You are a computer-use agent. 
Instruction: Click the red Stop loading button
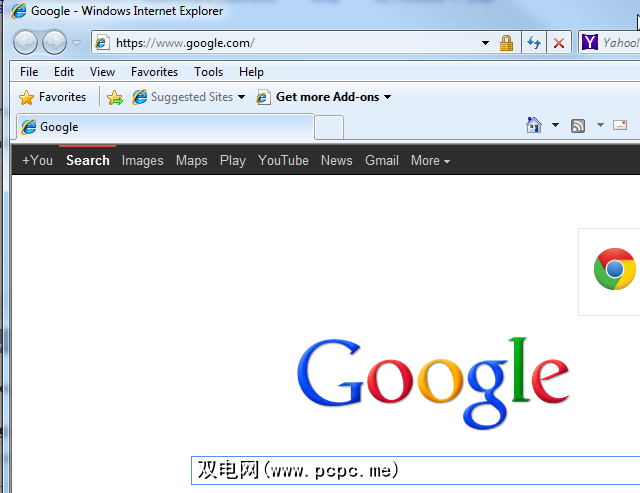coord(559,42)
